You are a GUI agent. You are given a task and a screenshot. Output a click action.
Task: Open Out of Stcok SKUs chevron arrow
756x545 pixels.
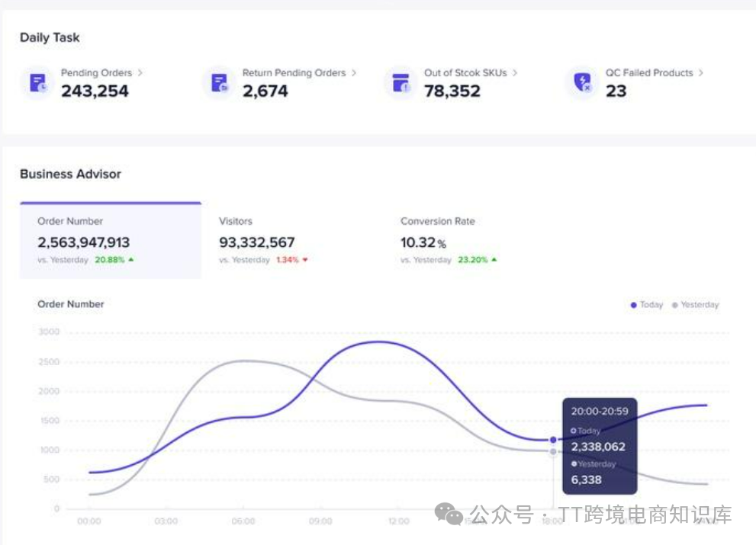[515, 72]
